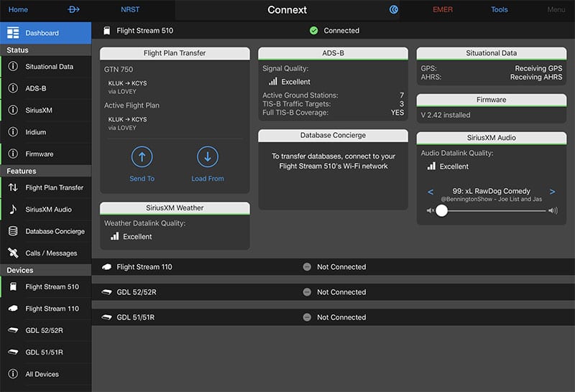The image size is (575, 392).
Task: Click the TIS-B Traffic Targets row
Action: (333, 104)
